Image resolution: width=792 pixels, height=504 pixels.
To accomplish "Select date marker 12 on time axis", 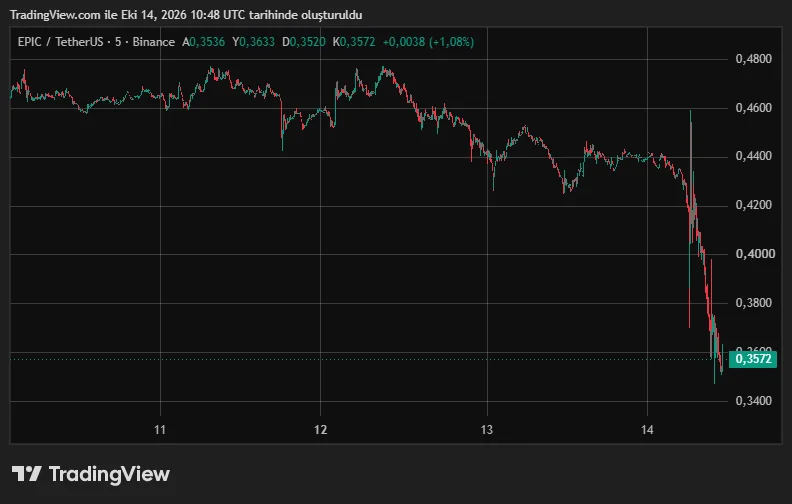I will tap(320, 430).
